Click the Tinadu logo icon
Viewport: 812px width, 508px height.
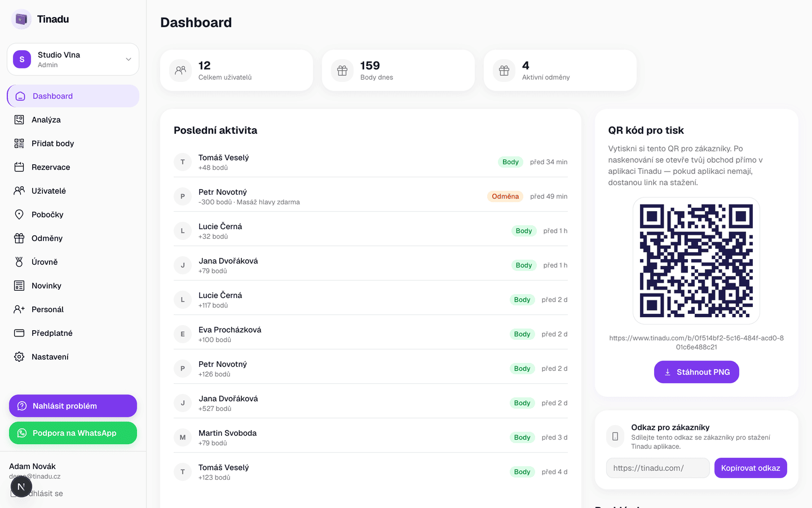point(21,19)
